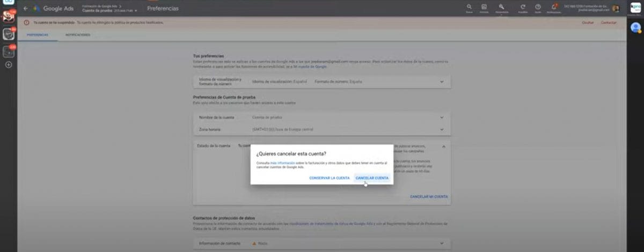The height and width of the screenshot is (252, 644).
Task: Click Conservar la Cuenta button
Action: pos(329,178)
